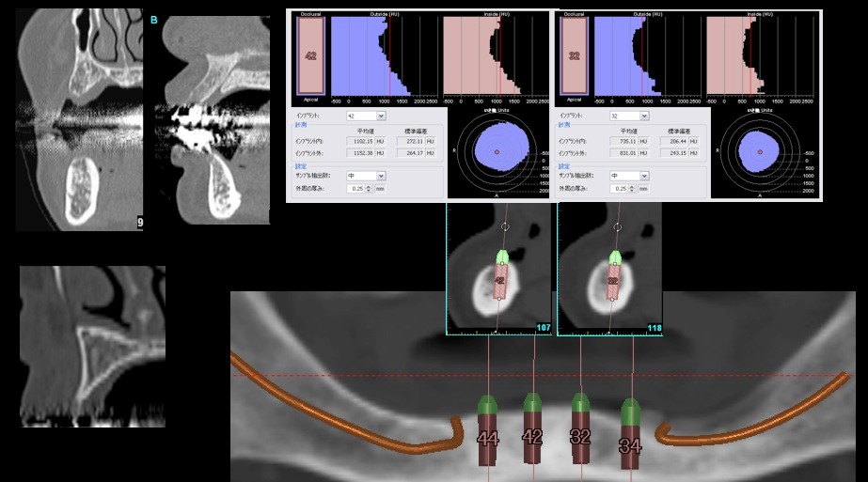Open the implant dropdown showing 32
The height and width of the screenshot is (482, 868).
(x=644, y=117)
